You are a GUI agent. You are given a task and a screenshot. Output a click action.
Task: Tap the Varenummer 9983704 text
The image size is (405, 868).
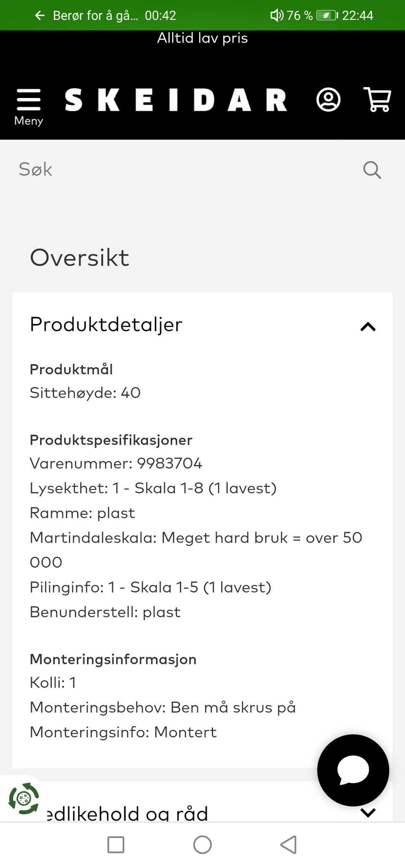(116, 463)
